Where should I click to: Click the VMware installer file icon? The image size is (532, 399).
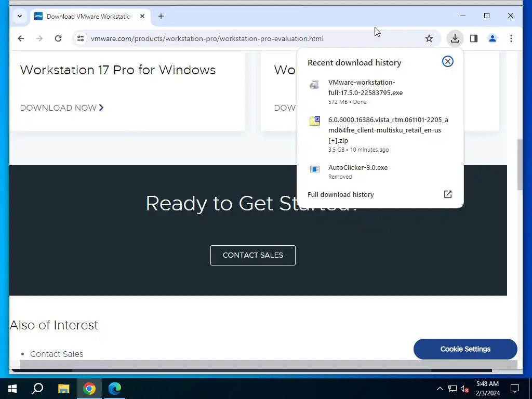[x=314, y=84]
